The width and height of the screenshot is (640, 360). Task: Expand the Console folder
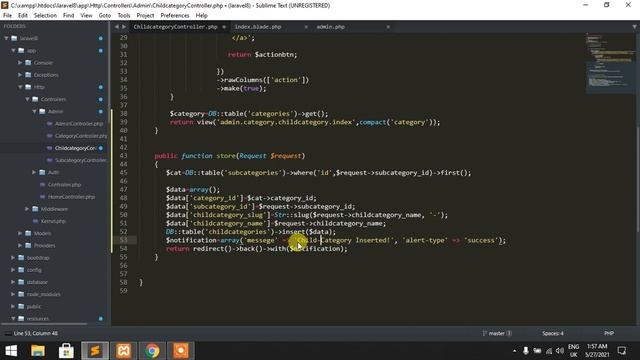point(20,63)
